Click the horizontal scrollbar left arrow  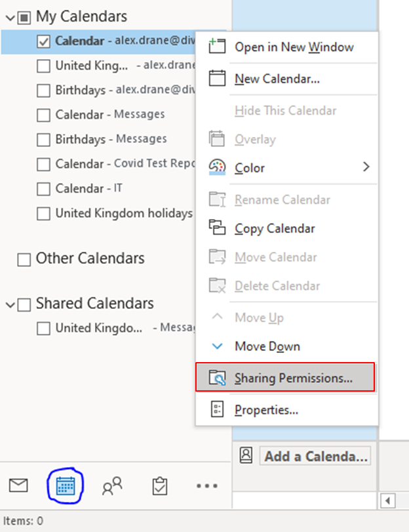(x=389, y=501)
